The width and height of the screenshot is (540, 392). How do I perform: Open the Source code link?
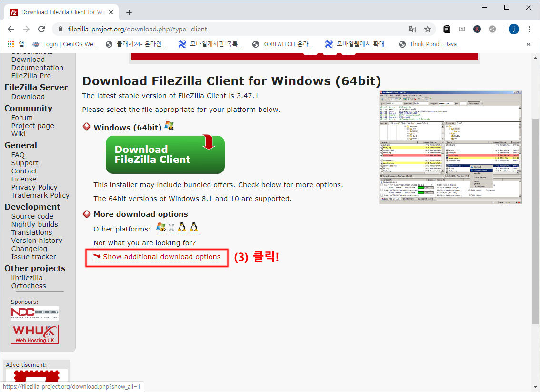pos(32,216)
